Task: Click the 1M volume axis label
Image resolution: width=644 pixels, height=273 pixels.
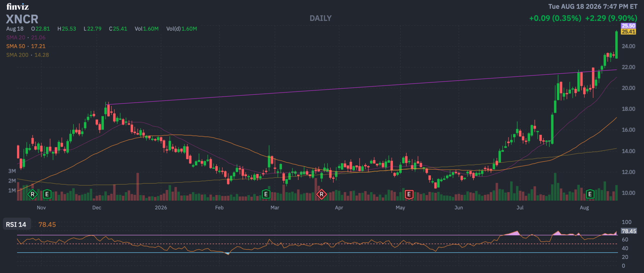Action: [12, 190]
